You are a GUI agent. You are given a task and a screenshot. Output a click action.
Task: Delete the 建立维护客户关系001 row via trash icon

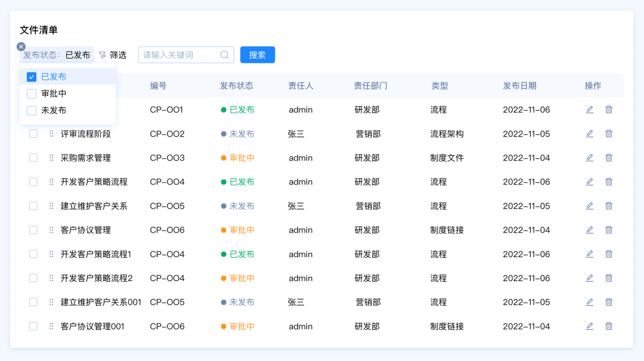click(609, 302)
